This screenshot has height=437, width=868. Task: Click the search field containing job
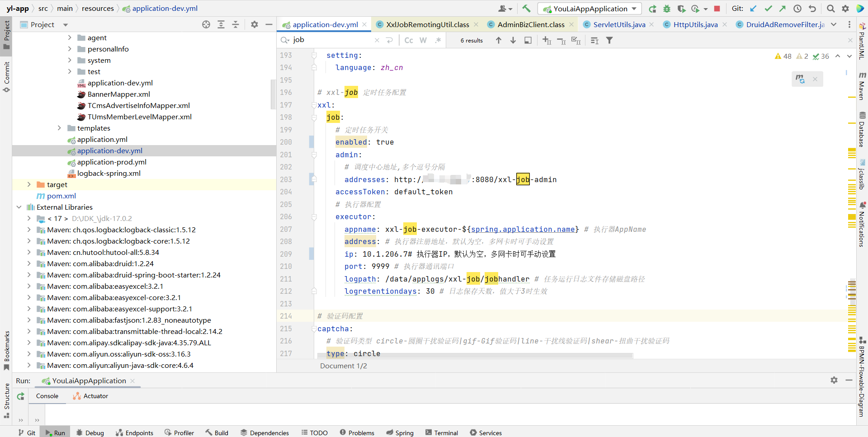[x=332, y=40]
